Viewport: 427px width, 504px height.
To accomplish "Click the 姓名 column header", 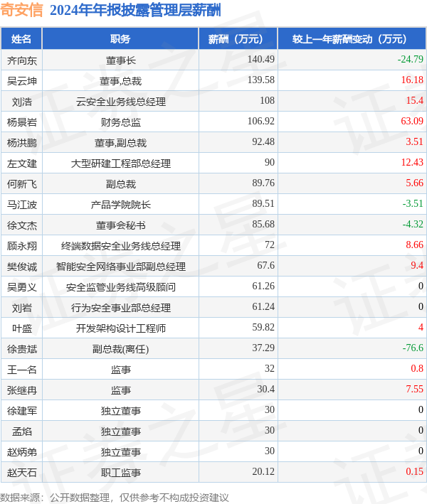I will [21, 39].
